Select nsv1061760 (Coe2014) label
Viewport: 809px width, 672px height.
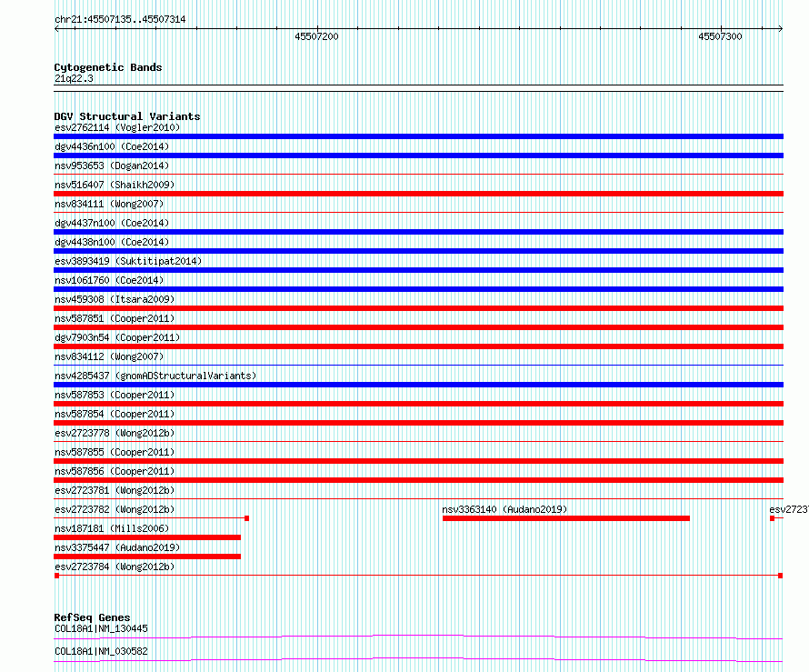[x=109, y=280]
